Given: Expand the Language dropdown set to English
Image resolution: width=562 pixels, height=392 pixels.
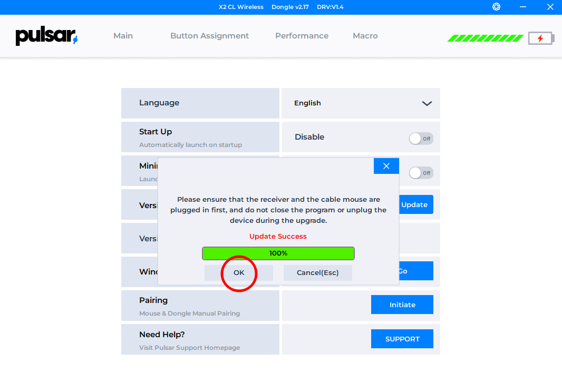Looking at the screenshot, I should pyautogui.click(x=361, y=103).
